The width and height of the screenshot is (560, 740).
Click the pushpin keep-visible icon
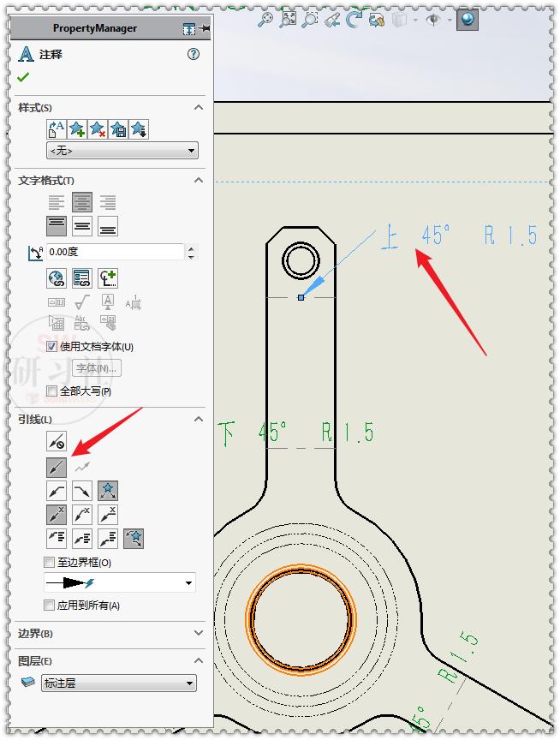click(x=205, y=29)
